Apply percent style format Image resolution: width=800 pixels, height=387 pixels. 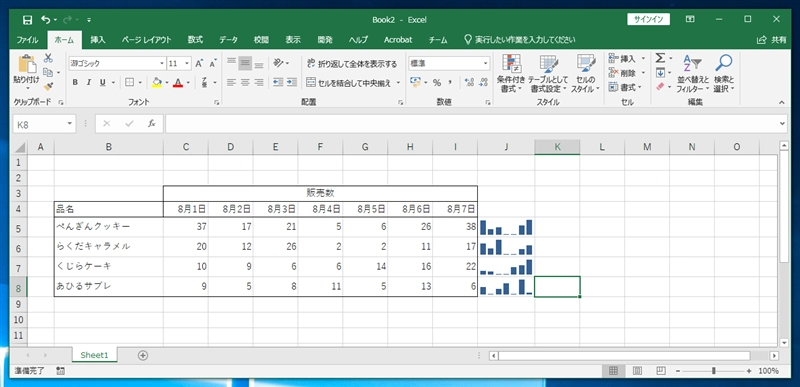[437, 82]
